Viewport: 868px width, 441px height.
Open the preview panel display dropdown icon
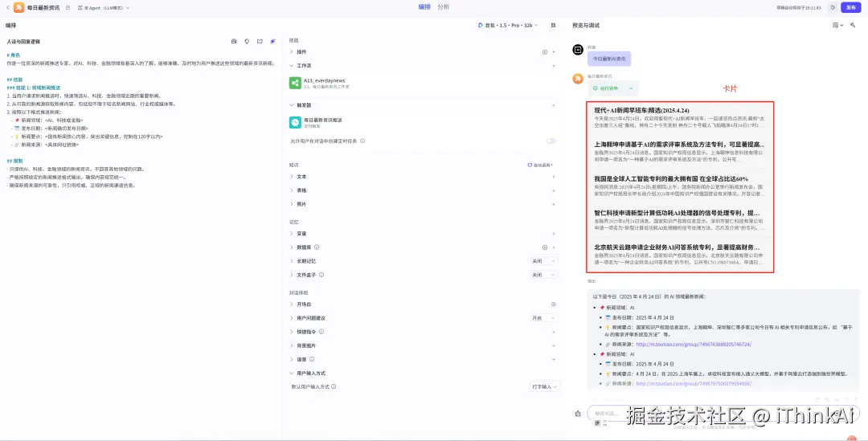837,26
